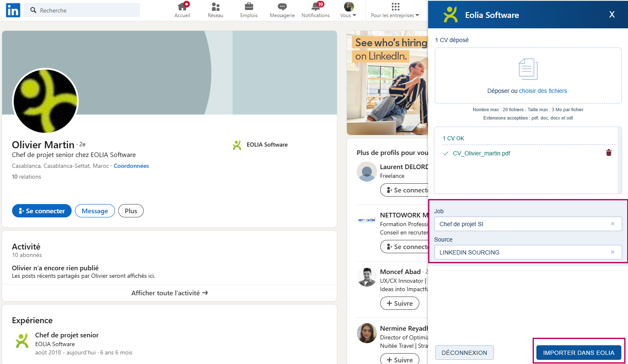Click the LinkedIn logo icon
This screenshot has width=628, height=364.
[13, 10]
